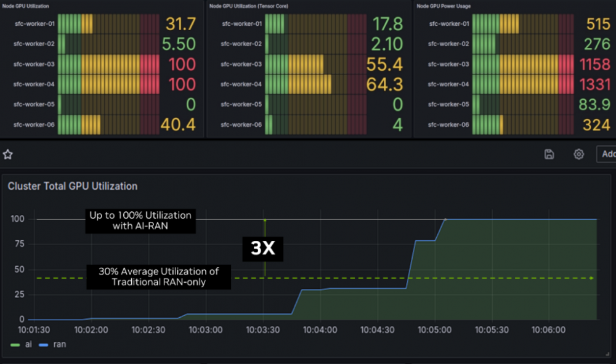
Task: Select the 100 value for sfc-worker-03 utilization
Action: 182,65
